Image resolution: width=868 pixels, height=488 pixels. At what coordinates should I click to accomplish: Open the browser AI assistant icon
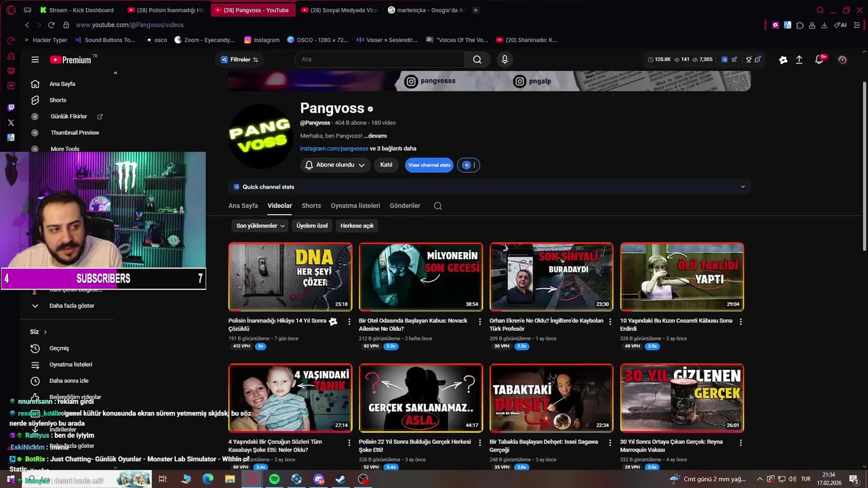[x=840, y=25]
